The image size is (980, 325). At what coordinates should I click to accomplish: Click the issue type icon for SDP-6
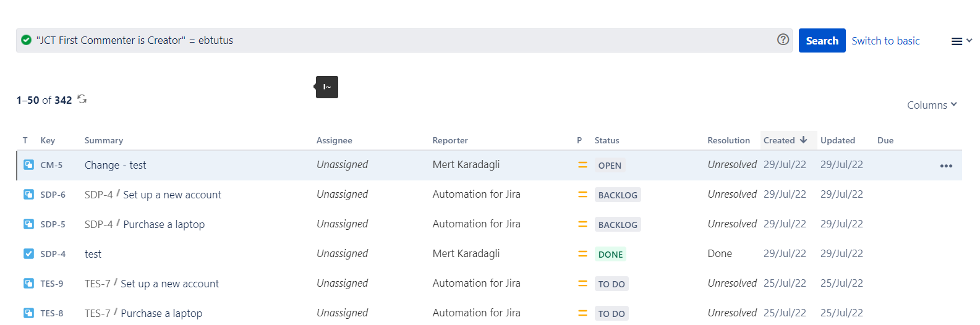28,195
